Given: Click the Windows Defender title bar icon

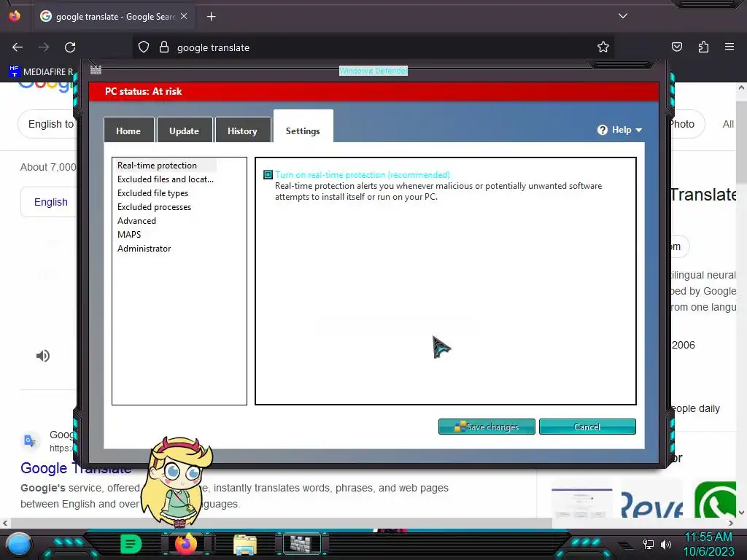Looking at the screenshot, I should point(96,70).
